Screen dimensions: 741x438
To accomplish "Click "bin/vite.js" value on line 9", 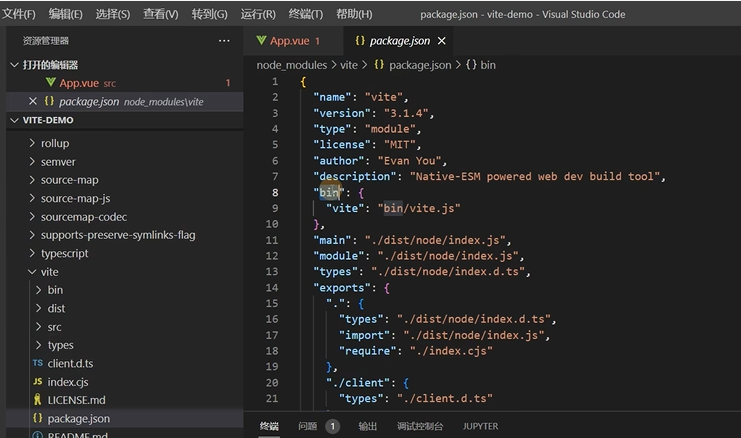I will coord(419,208).
